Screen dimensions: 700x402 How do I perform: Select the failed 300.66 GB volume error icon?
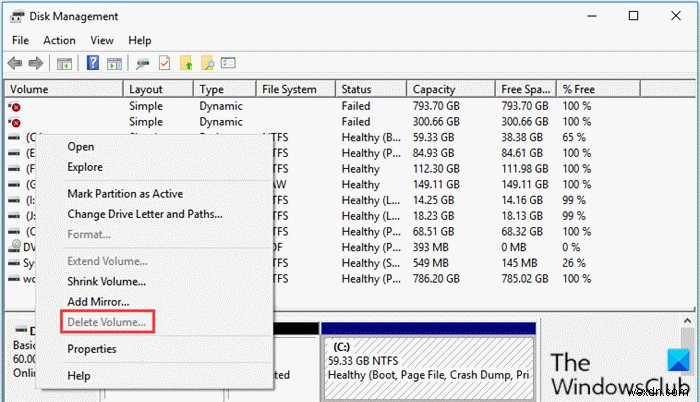click(15, 122)
